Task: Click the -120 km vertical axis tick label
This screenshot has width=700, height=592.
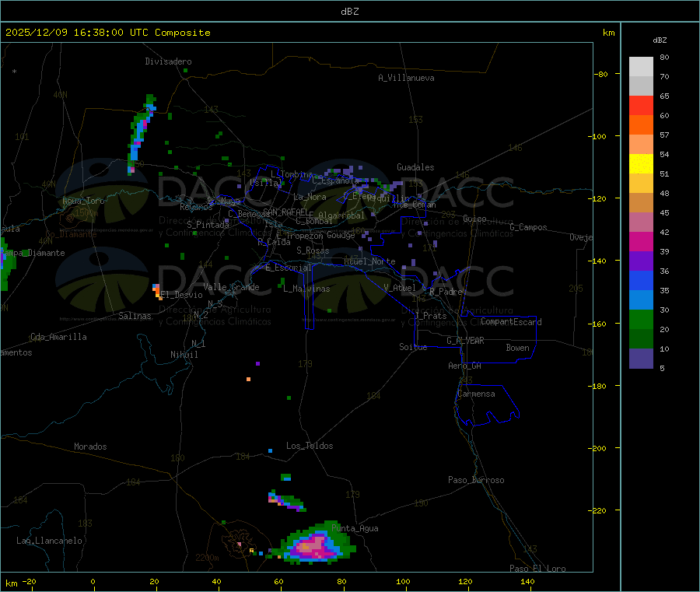Action: (599, 198)
